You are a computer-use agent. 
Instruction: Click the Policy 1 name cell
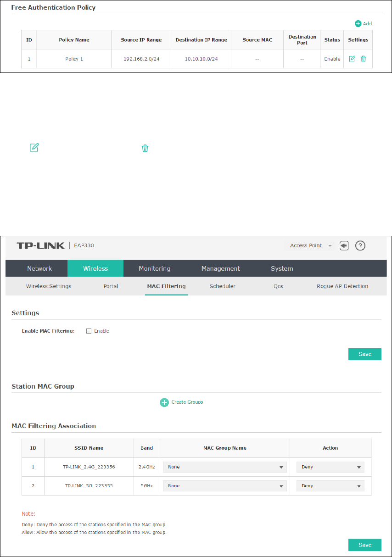click(x=74, y=59)
